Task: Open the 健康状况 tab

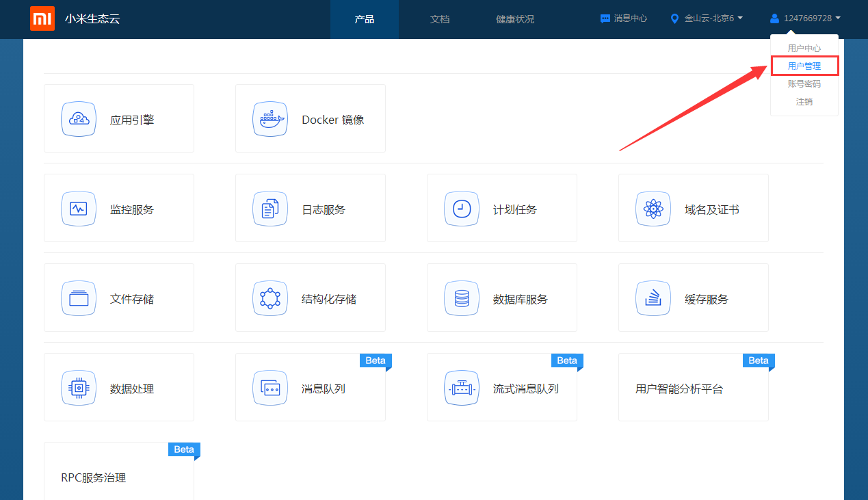Action: pos(515,19)
